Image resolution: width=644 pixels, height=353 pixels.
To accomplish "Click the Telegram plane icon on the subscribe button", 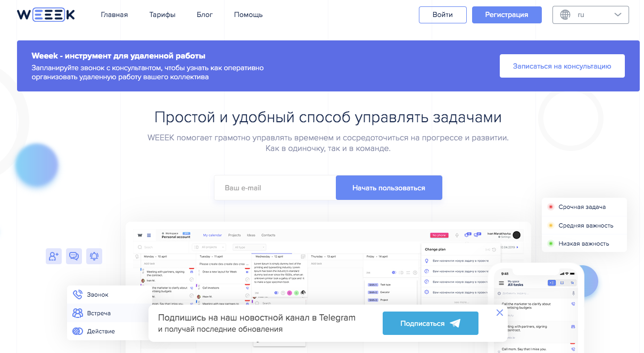I will [455, 322].
